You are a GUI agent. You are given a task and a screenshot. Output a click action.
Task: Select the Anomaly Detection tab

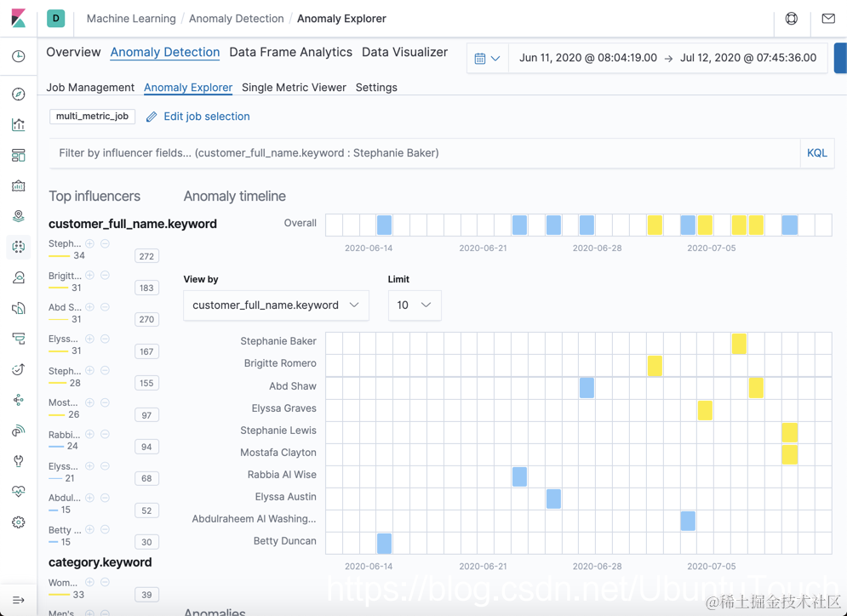pyautogui.click(x=165, y=53)
